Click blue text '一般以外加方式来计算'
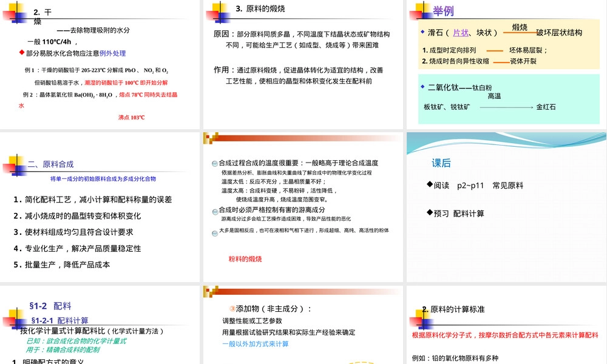This screenshot has height=364, width=607. click(x=256, y=344)
